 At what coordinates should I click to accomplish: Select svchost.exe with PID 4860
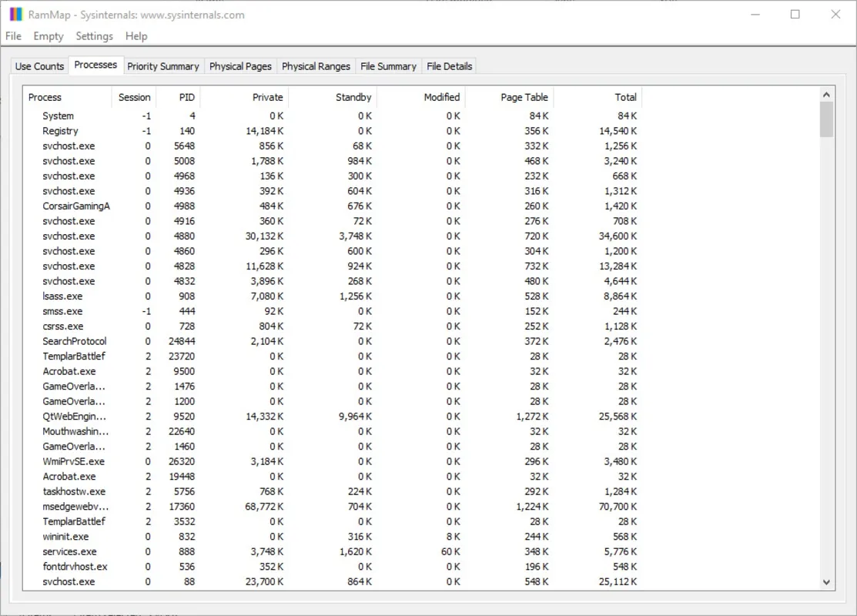(333, 252)
